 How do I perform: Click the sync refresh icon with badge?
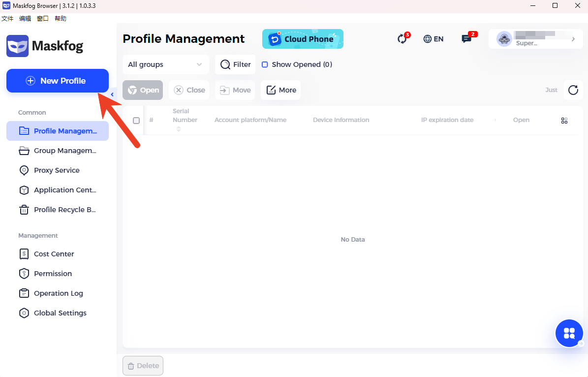point(402,39)
